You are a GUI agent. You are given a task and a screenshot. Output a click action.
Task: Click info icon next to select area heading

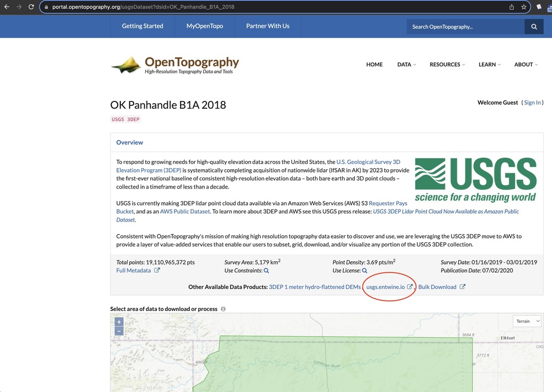[x=223, y=309]
